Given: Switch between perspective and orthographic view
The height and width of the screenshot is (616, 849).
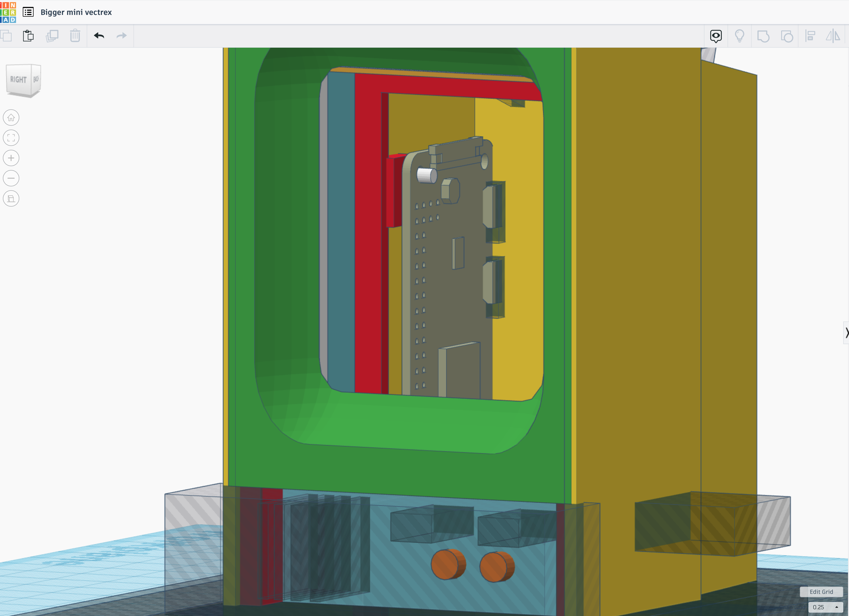Looking at the screenshot, I should [x=11, y=198].
